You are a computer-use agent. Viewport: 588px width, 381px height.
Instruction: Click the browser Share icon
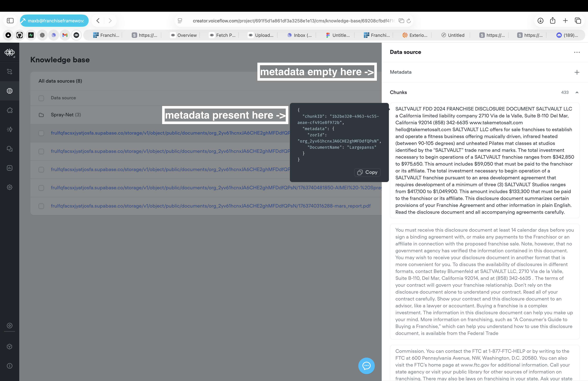tap(552, 21)
